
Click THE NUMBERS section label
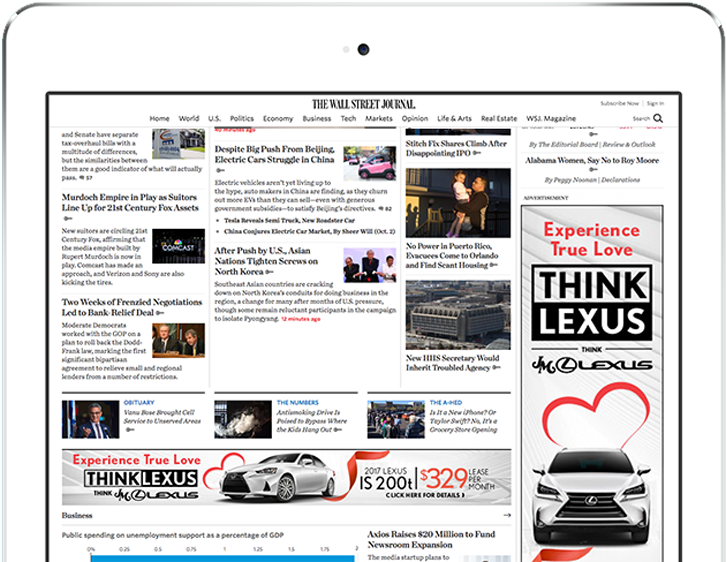tap(298, 402)
